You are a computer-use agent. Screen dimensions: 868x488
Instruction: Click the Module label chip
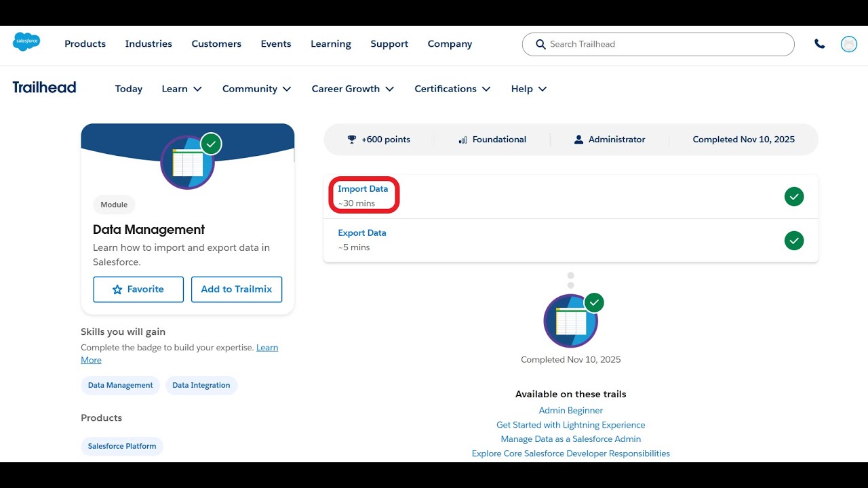pyautogui.click(x=114, y=205)
